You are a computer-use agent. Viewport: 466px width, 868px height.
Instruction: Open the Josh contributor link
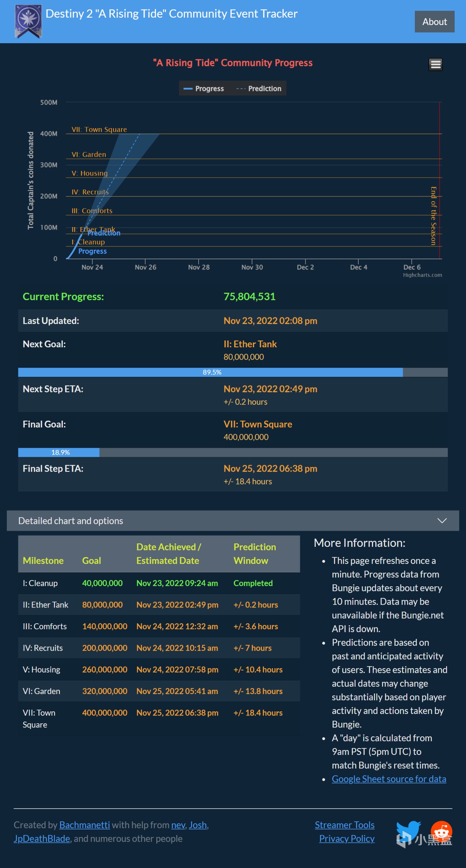[x=198, y=824]
